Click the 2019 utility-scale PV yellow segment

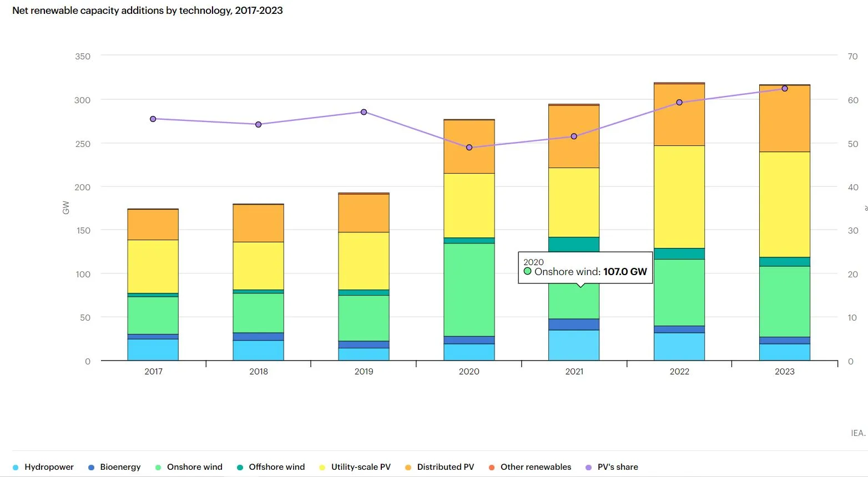[x=364, y=261]
